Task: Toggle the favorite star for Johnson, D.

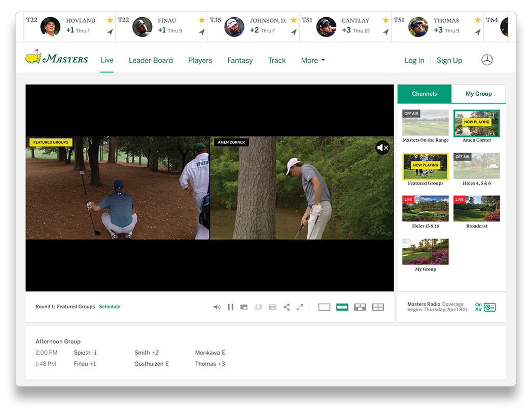Action: [294, 20]
